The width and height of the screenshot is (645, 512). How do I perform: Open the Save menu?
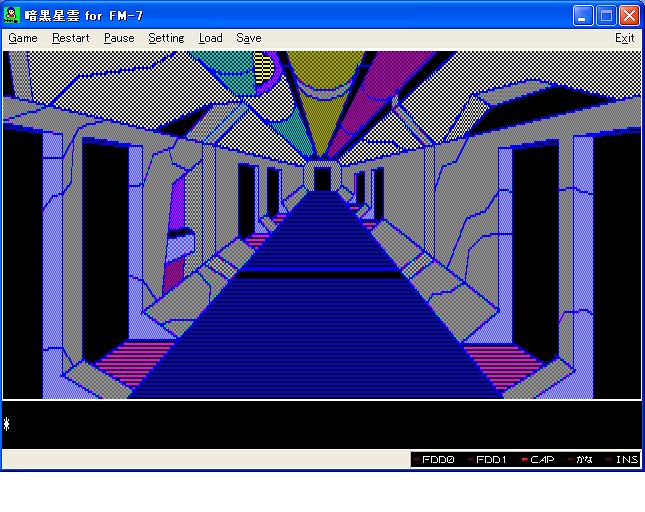tap(249, 38)
